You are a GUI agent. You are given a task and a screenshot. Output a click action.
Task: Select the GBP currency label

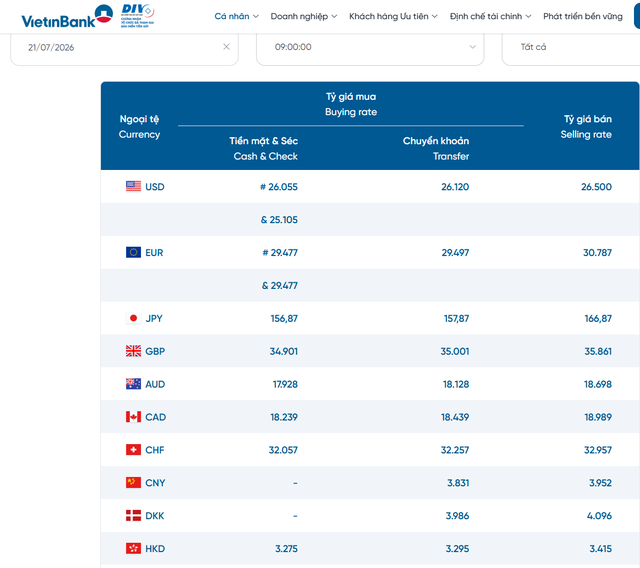155,351
